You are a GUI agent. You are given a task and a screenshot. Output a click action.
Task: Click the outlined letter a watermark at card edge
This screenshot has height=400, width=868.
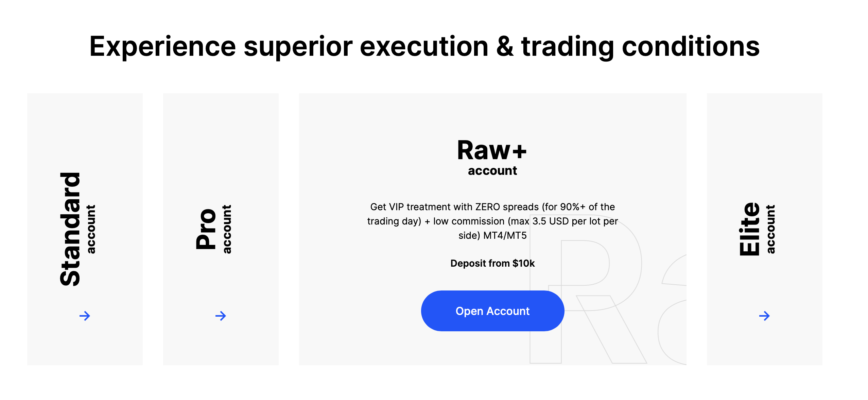(673, 310)
